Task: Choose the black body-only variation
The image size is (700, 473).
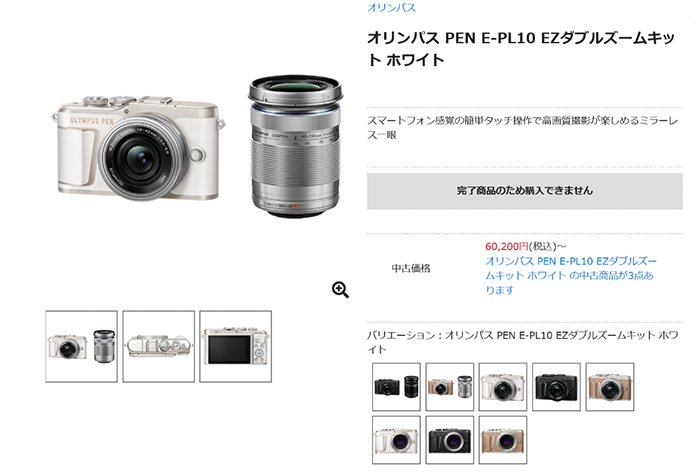Action: (x=450, y=440)
